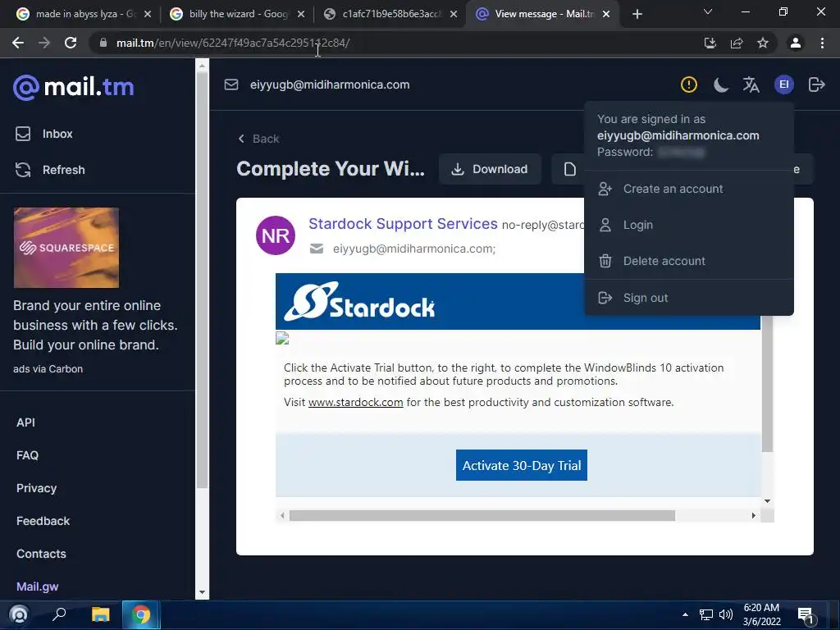The image size is (840, 630).
Task: Click the logout icon in header
Action: pos(816,84)
